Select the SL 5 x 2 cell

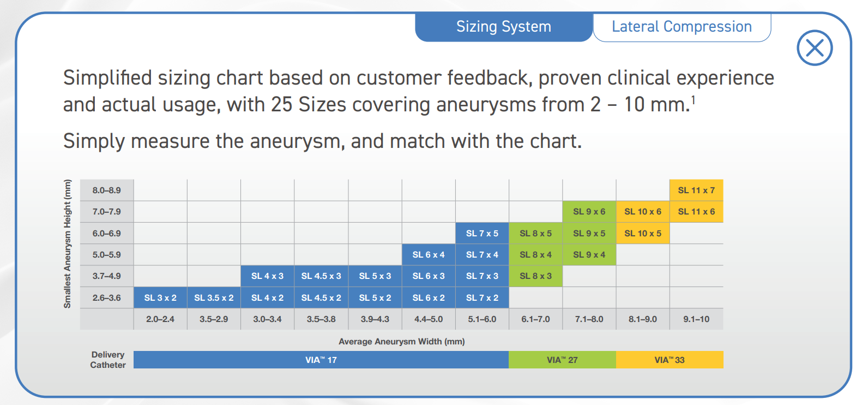[375, 297]
